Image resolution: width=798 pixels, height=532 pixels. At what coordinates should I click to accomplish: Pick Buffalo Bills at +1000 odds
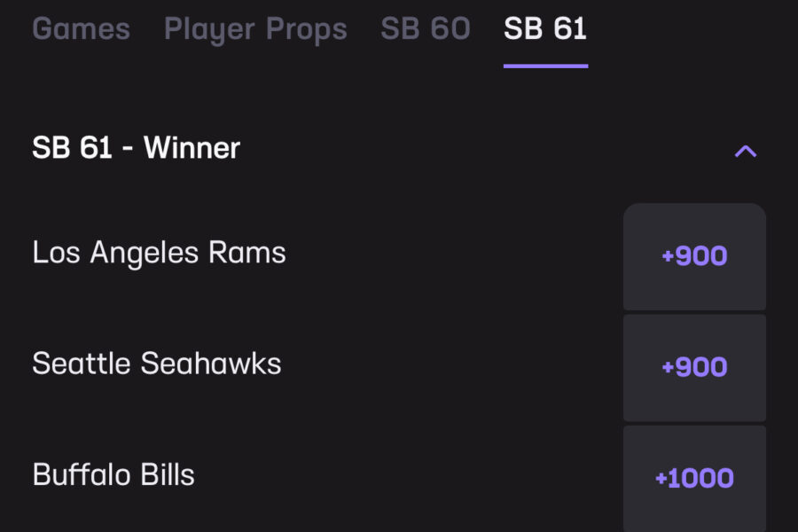pyautogui.click(x=694, y=478)
